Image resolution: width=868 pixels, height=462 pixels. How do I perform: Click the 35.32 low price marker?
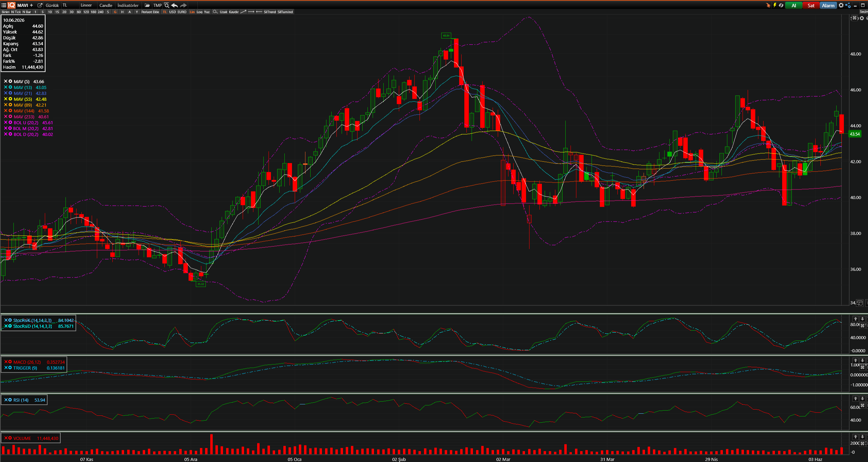(x=201, y=284)
